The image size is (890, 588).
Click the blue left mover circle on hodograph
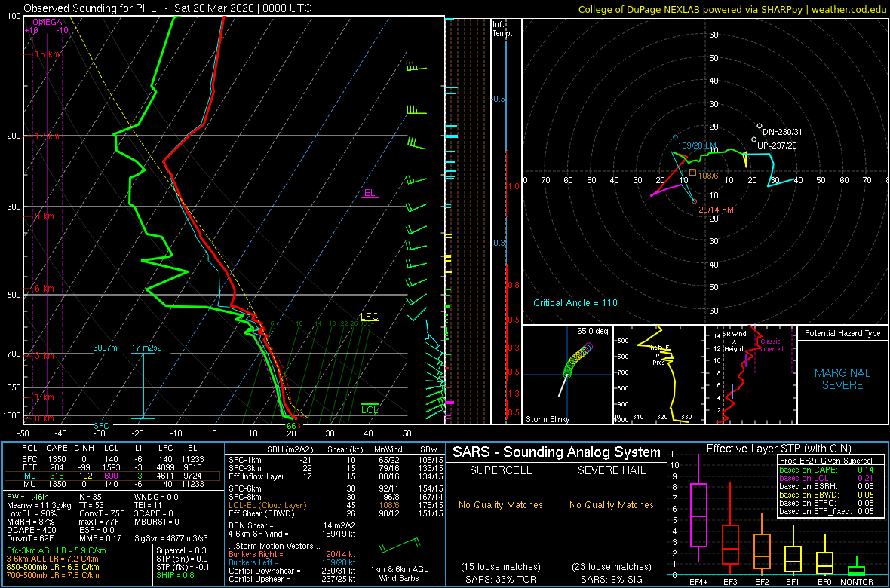(675, 137)
